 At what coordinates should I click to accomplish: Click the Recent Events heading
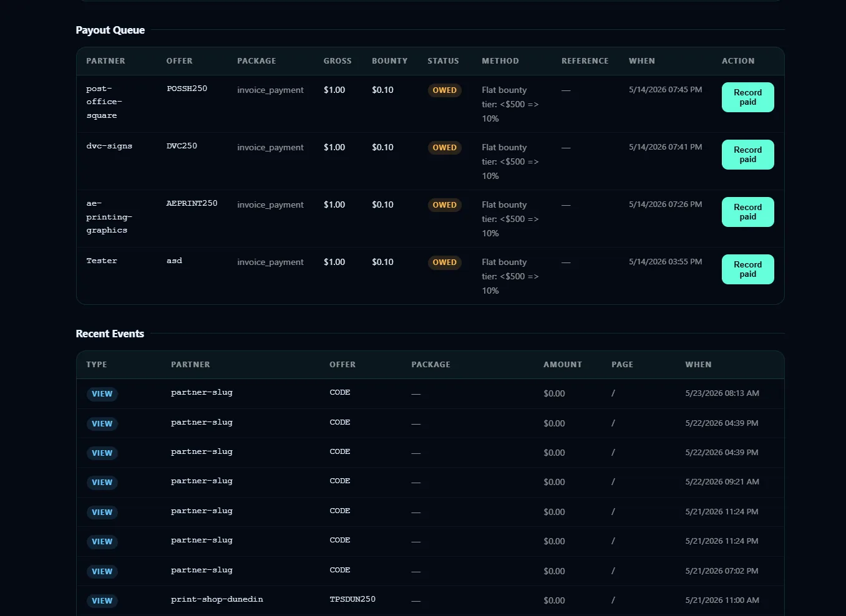[110, 334]
